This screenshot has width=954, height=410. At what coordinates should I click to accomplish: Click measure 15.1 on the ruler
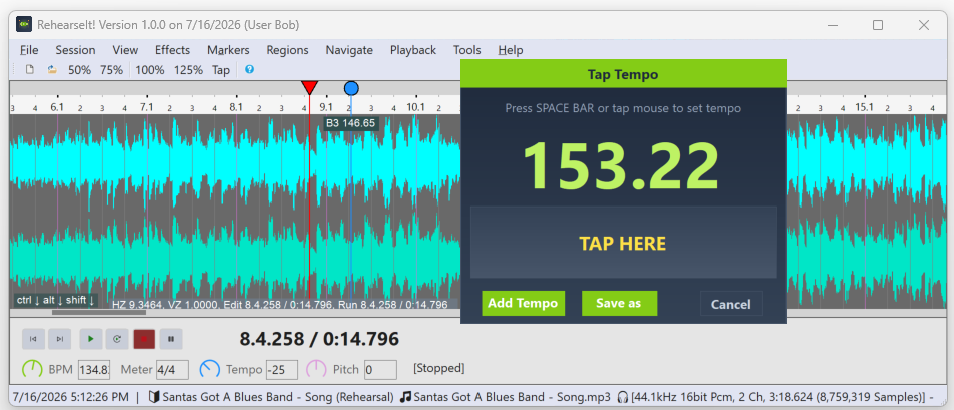[865, 106]
